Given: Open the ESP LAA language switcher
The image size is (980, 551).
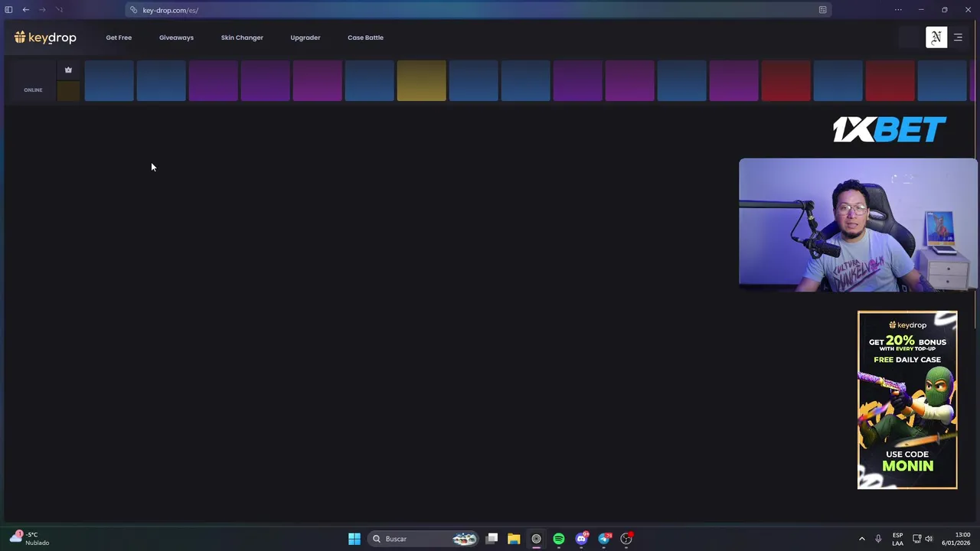Looking at the screenshot, I should [x=897, y=539].
